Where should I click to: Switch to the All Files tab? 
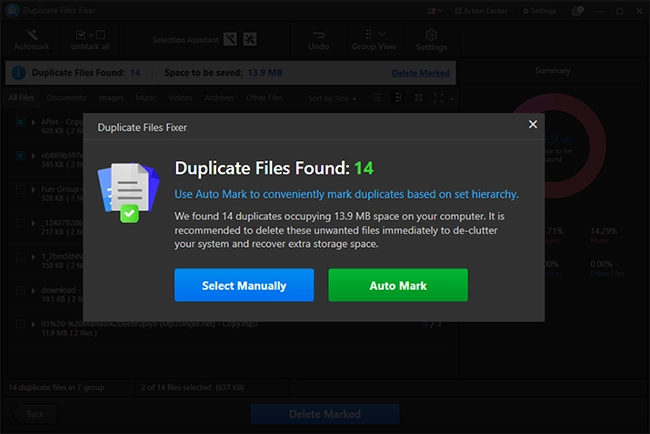(x=21, y=98)
